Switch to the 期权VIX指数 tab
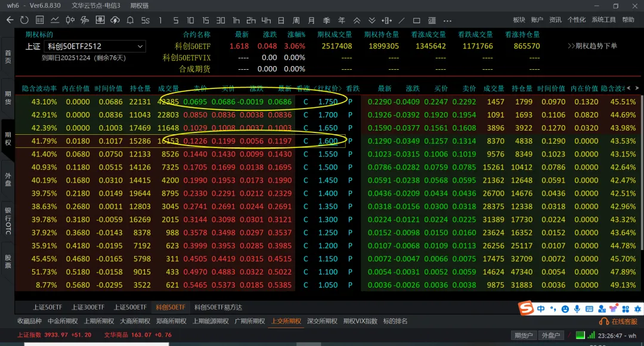The width and height of the screenshot is (644, 346). (360, 322)
